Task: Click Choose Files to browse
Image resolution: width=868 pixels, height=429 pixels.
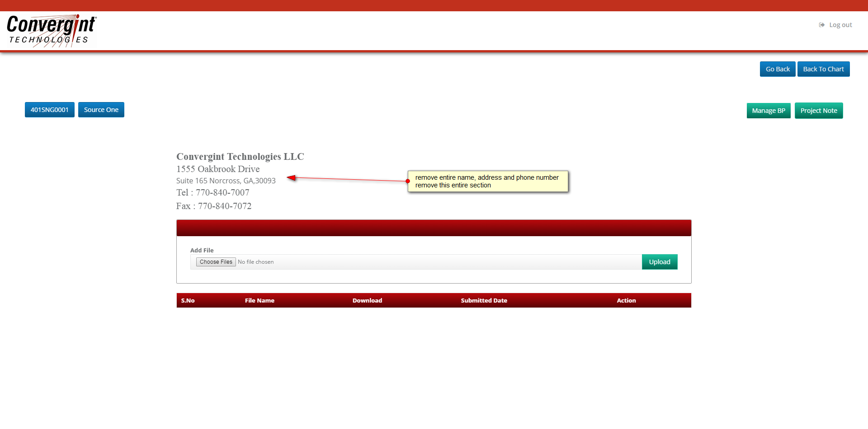Action: click(x=216, y=262)
